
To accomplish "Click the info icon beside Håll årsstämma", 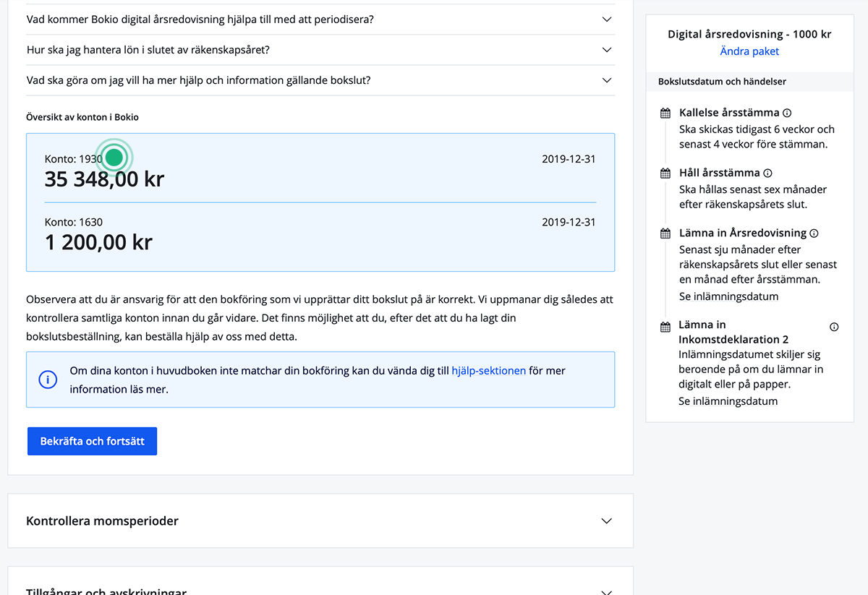I will (767, 174).
